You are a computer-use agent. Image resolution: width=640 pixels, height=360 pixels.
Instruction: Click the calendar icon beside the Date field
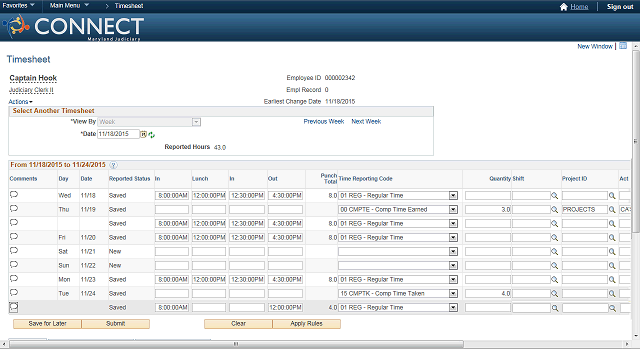point(143,134)
